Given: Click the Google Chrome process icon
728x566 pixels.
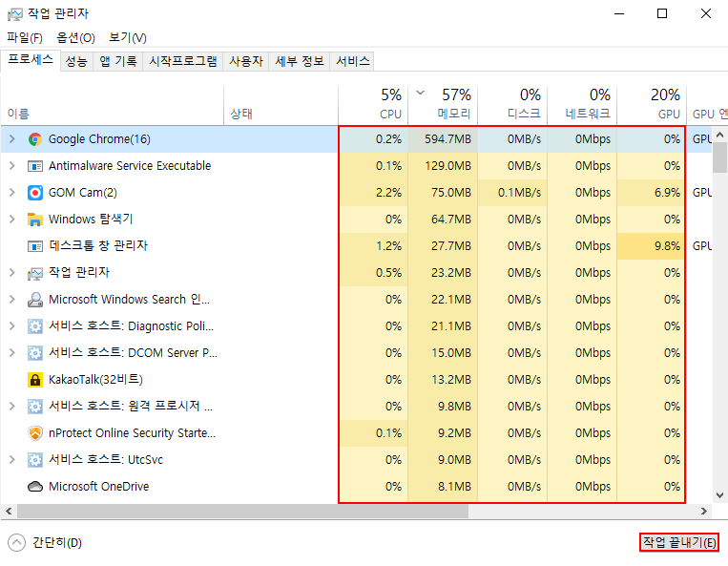Looking at the screenshot, I should (x=34, y=139).
